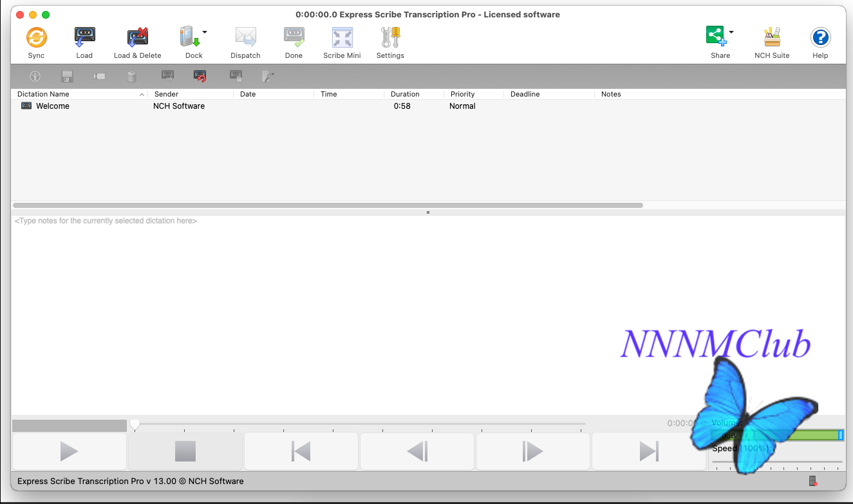
Task: Open the Settings tools icon
Action: (390, 37)
